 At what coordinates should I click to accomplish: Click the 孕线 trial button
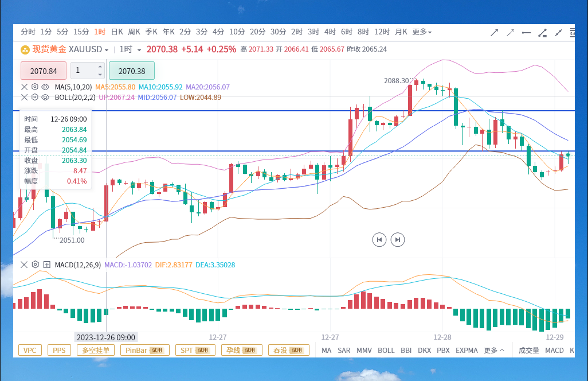click(242, 350)
